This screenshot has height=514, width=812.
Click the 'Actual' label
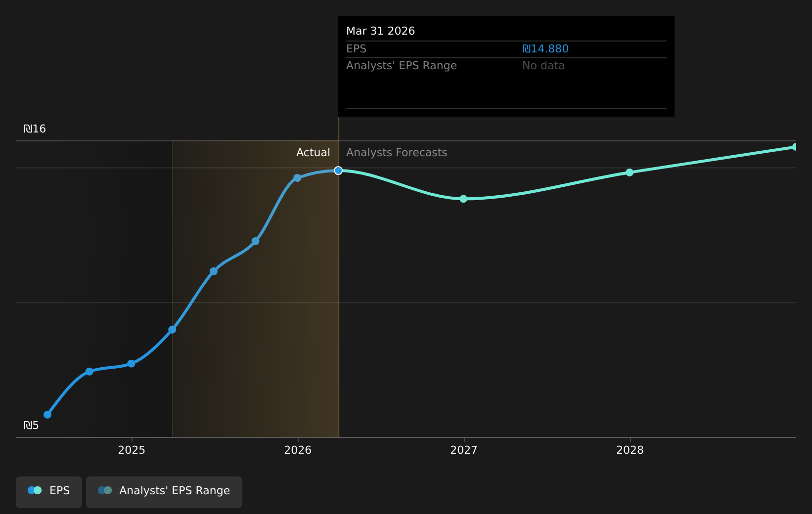(x=313, y=153)
